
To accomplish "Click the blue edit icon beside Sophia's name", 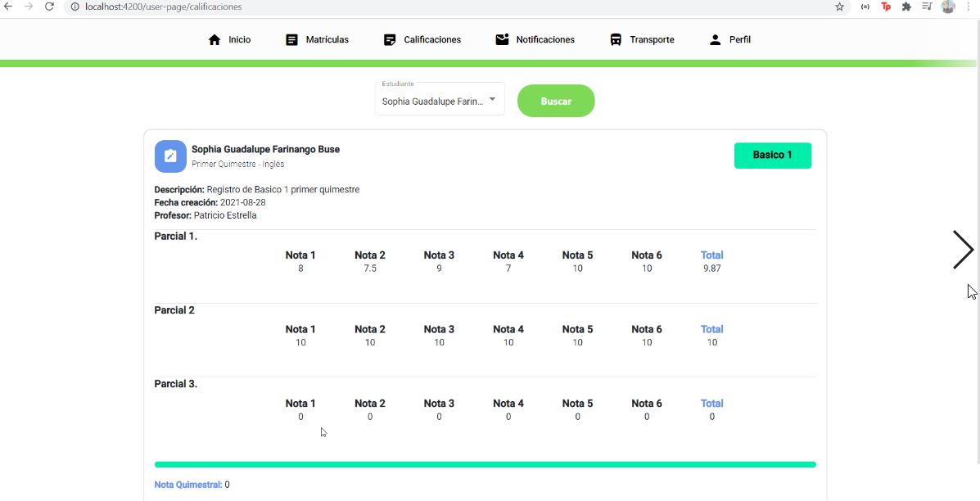I will coord(170,156).
